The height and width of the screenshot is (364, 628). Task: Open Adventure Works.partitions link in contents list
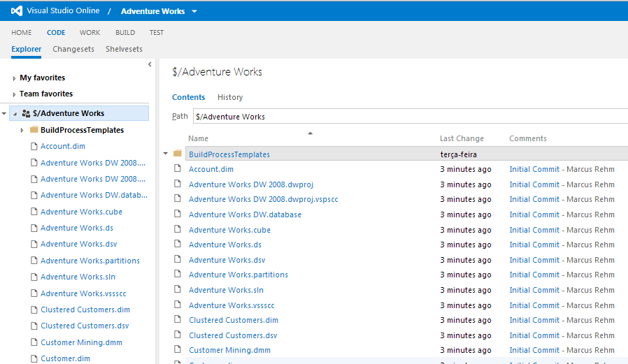(x=238, y=275)
